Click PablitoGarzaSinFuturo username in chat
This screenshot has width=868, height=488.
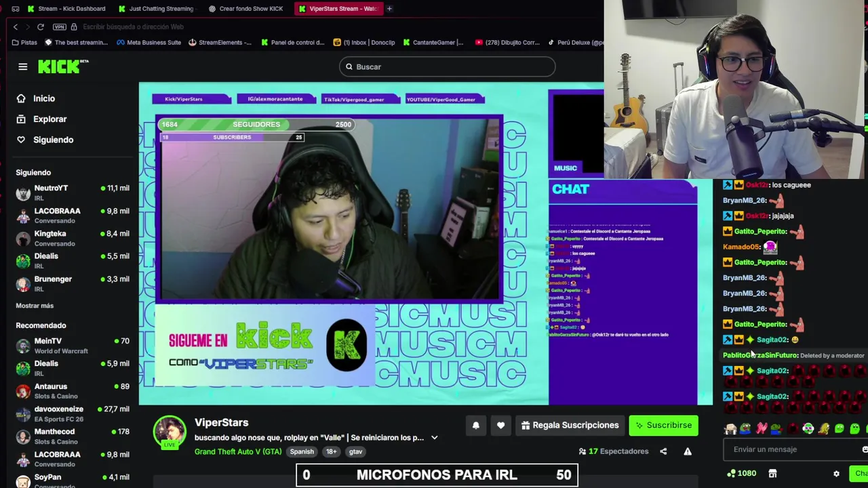760,355
